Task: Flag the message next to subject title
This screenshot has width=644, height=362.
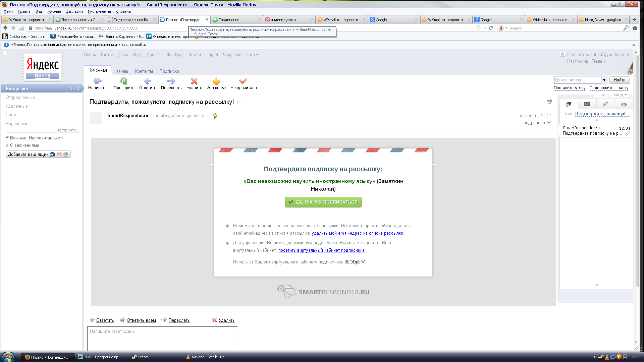Action: 239,102
